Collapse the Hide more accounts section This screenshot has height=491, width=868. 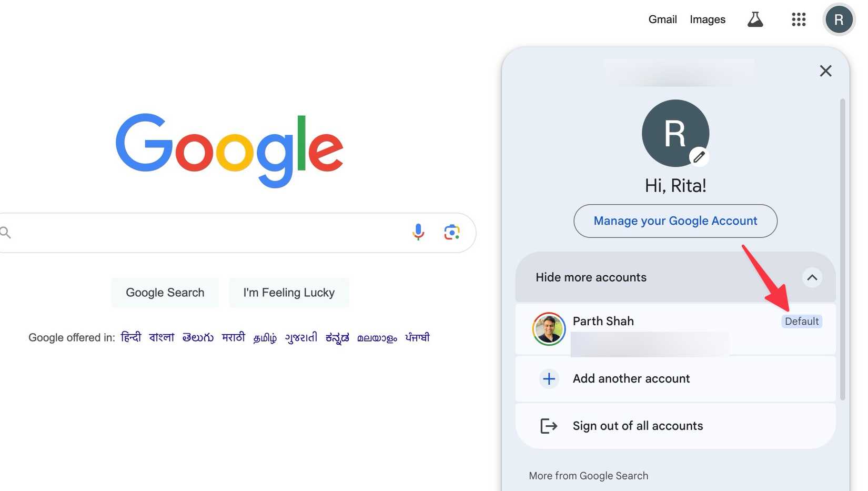(x=812, y=277)
